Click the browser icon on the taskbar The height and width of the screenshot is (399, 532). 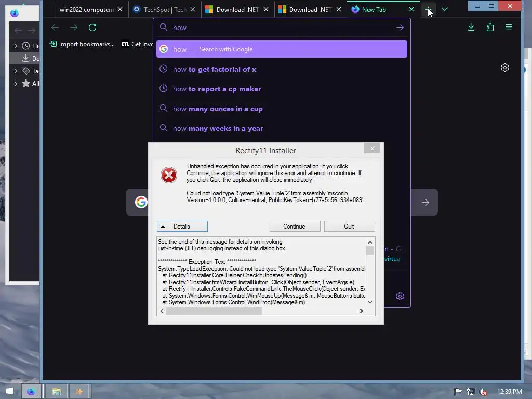coord(31,391)
